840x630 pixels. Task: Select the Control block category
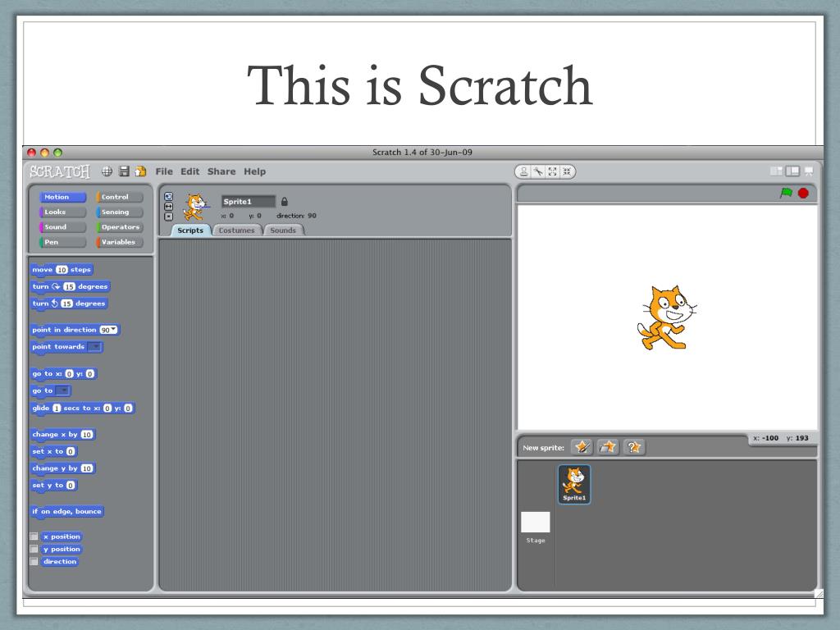[120, 197]
